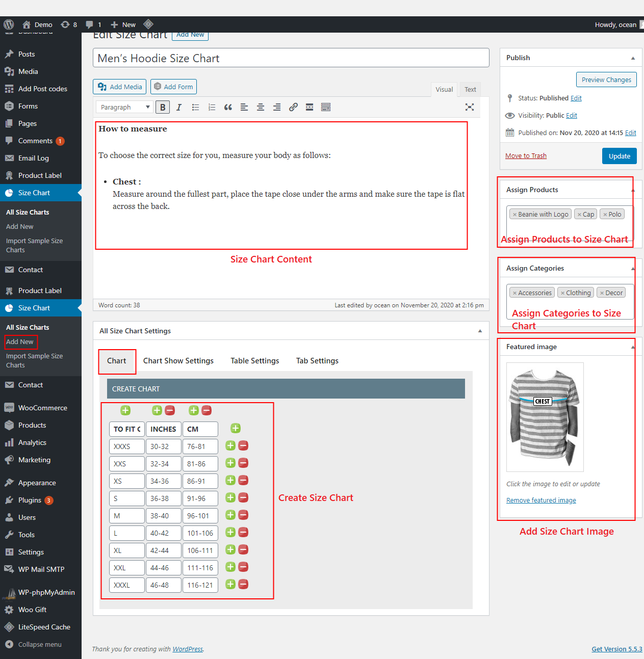Switch to the Text editor tab
Image resolution: width=644 pixels, height=659 pixels.
click(x=470, y=89)
